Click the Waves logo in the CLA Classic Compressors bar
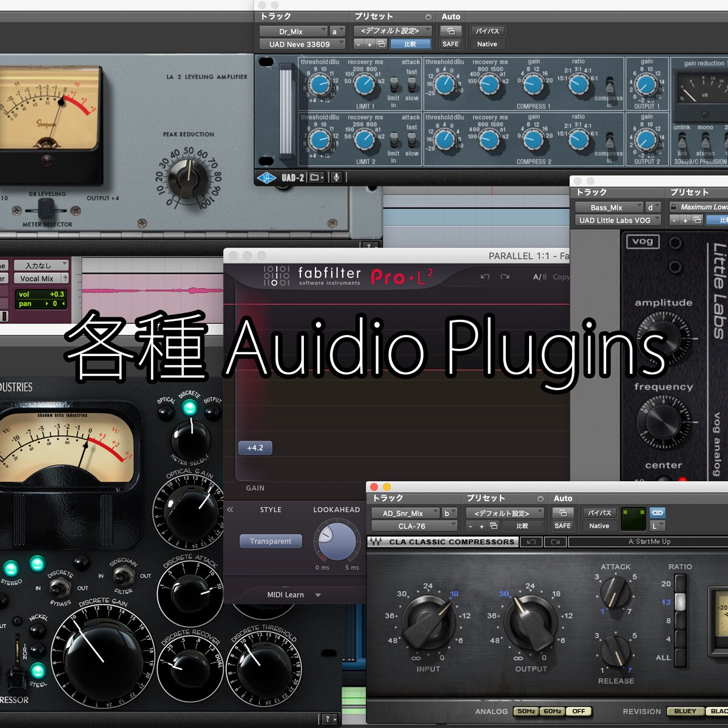 pos(376,542)
